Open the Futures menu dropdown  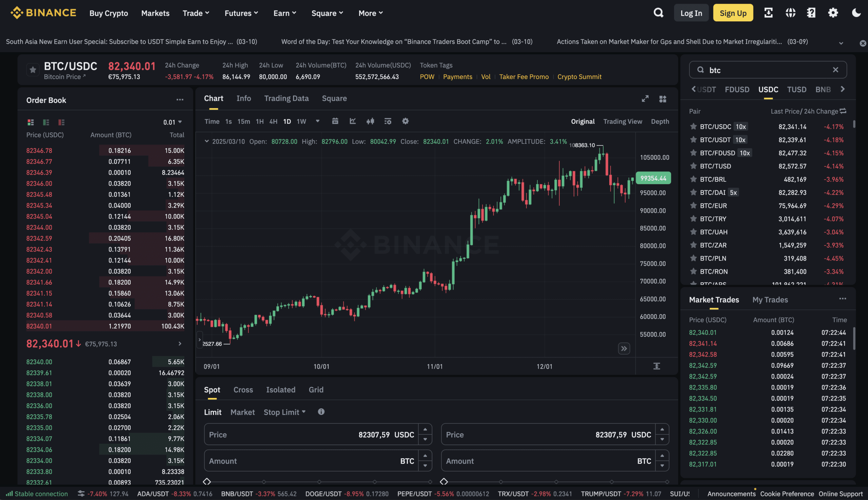[241, 13]
